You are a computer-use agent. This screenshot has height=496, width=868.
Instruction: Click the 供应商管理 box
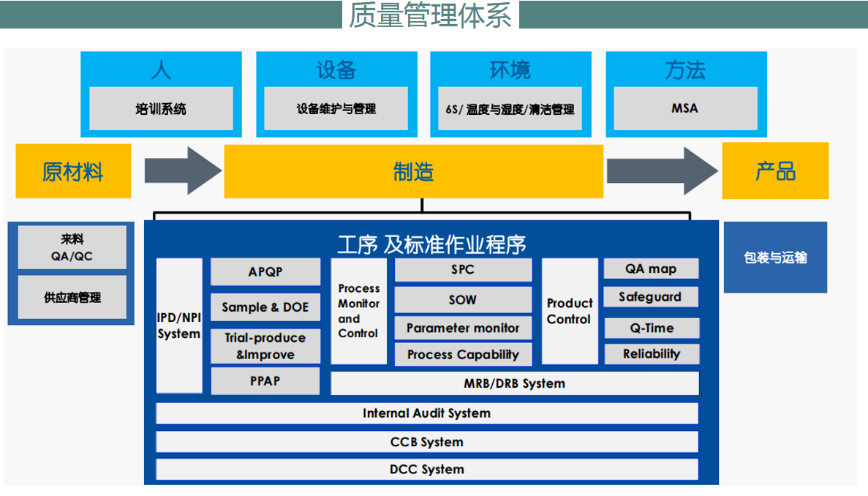pyautogui.click(x=72, y=297)
